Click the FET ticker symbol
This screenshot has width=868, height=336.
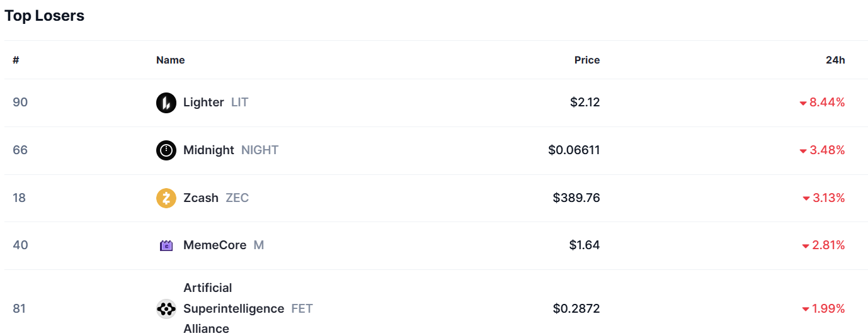pos(302,309)
